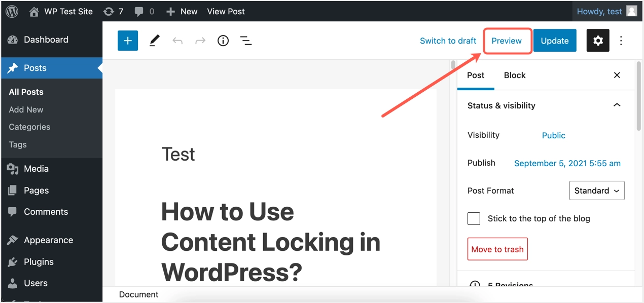The image size is (644, 303).
Task: Switch to the Block tab
Action: (x=515, y=75)
